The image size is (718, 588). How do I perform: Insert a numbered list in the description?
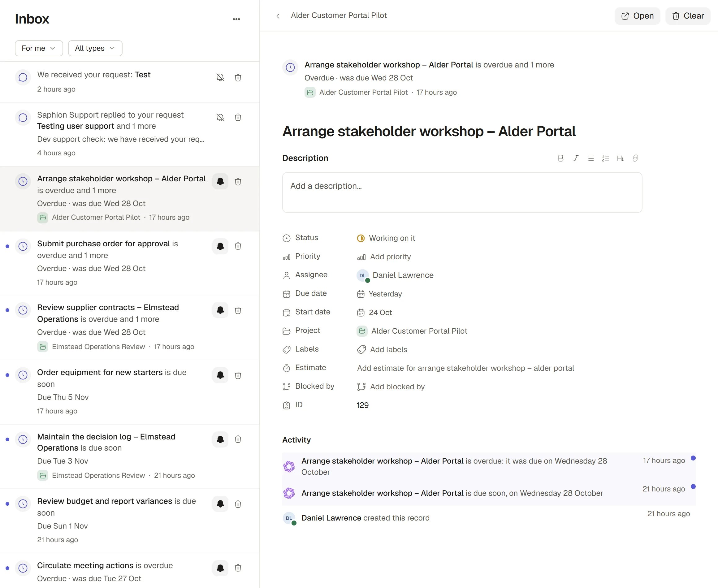point(605,158)
